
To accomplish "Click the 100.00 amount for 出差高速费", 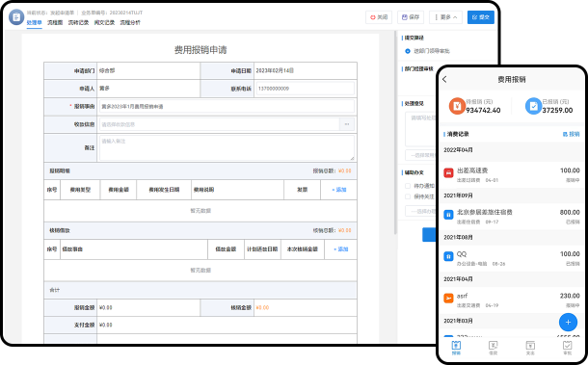I will pos(570,170).
